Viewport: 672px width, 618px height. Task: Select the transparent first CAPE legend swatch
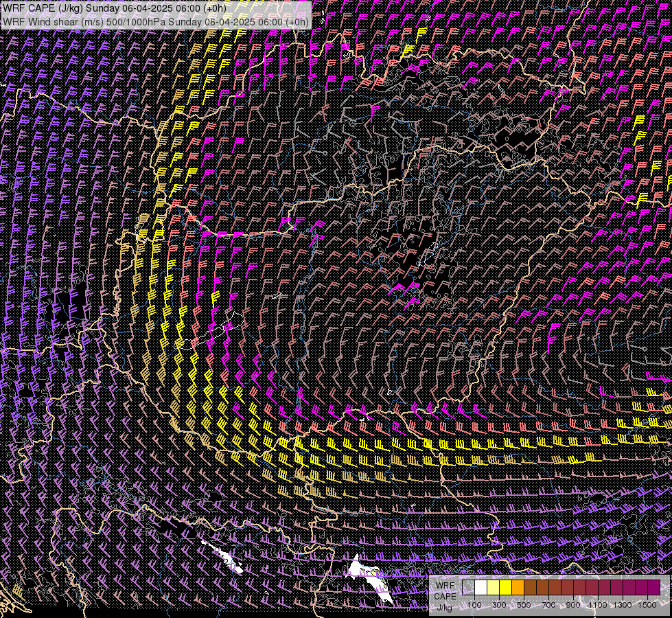click(468, 588)
